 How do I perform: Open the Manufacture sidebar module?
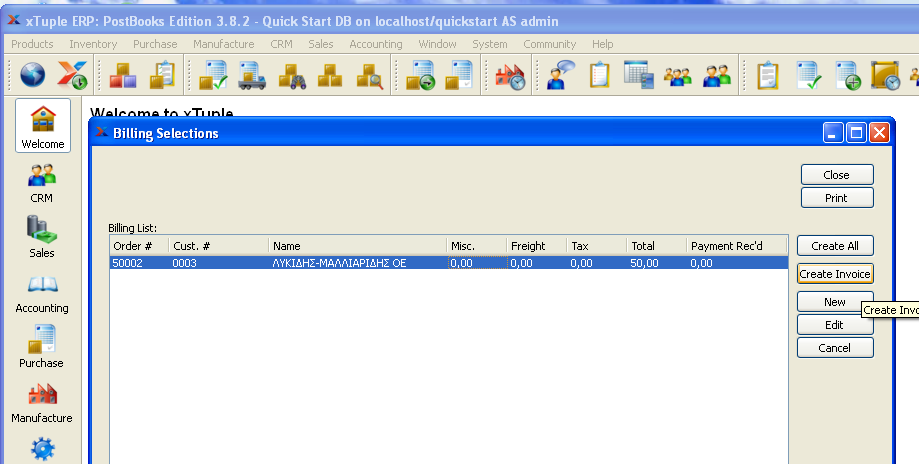[42, 403]
